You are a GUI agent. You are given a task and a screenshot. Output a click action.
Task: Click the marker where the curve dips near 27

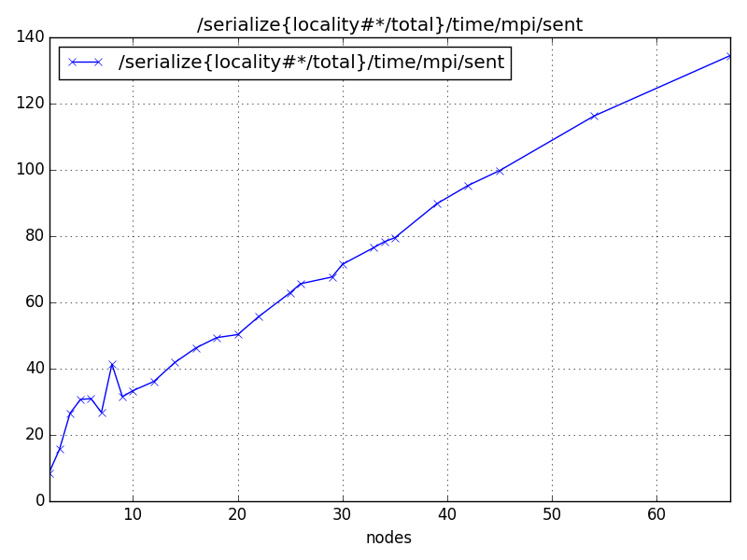(103, 411)
